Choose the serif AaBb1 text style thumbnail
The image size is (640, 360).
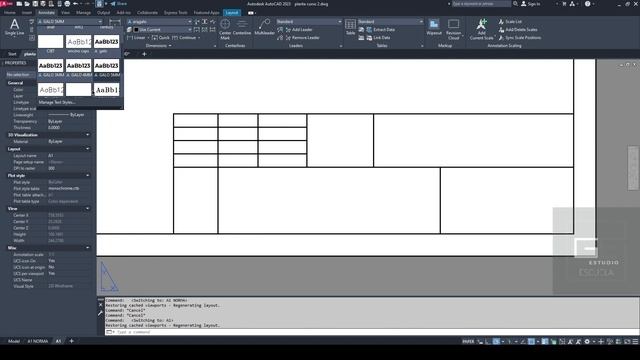(107, 89)
